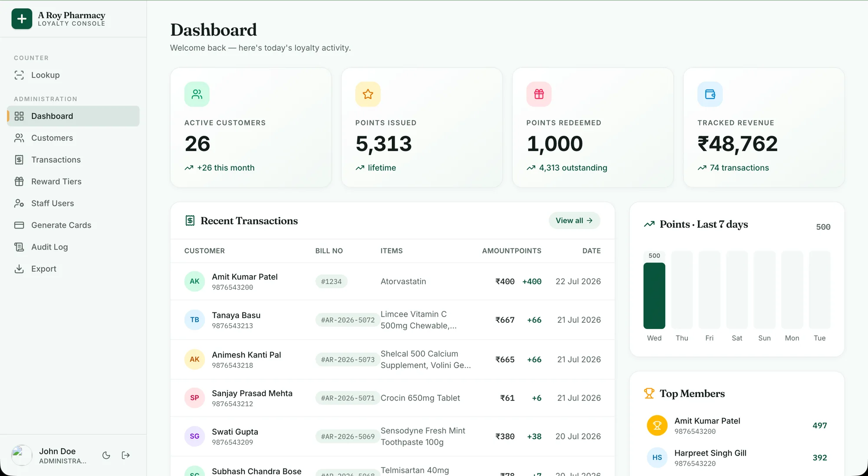Click the Atorvastatin item cell
This screenshot has width=868, height=476.
pyautogui.click(x=403, y=281)
